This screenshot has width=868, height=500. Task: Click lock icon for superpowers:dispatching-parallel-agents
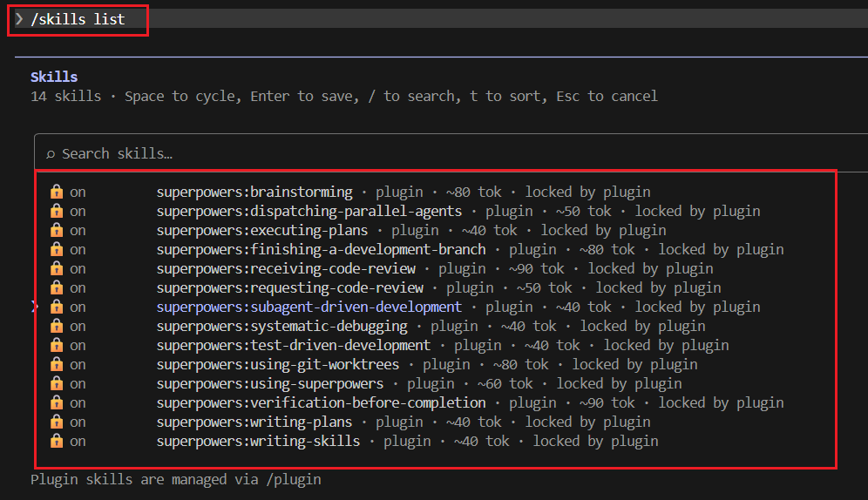pos(57,212)
